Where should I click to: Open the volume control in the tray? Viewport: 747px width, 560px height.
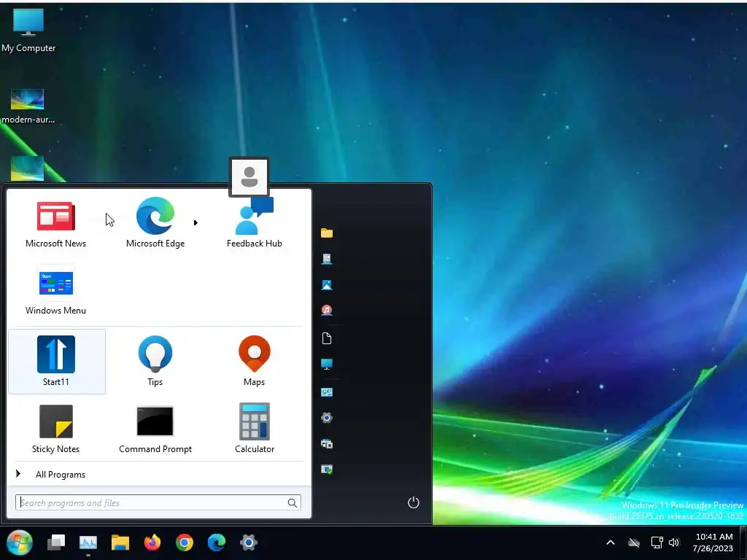[674, 542]
